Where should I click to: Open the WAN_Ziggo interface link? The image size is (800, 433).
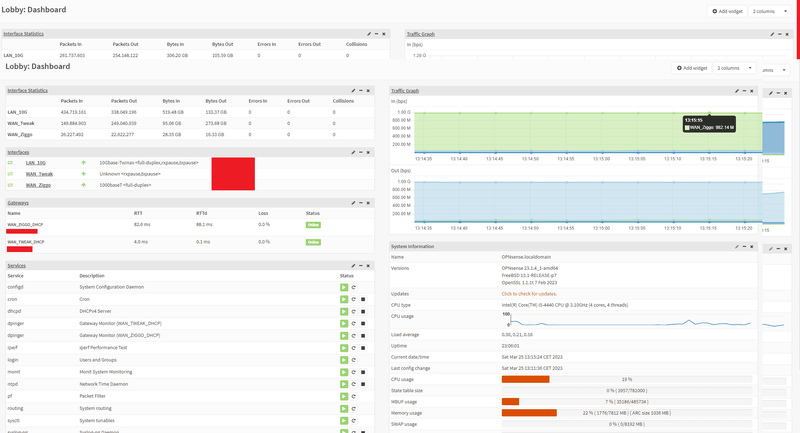[x=38, y=185]
